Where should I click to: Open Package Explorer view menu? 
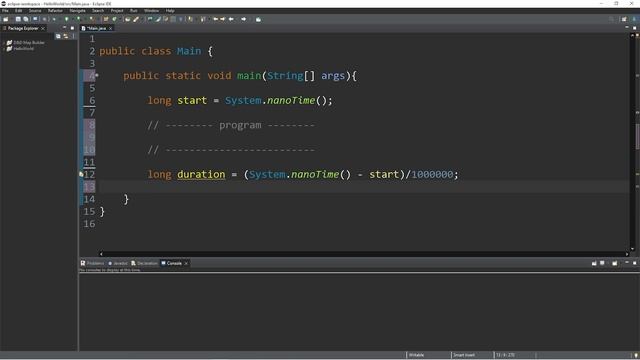tap(73, 36)
